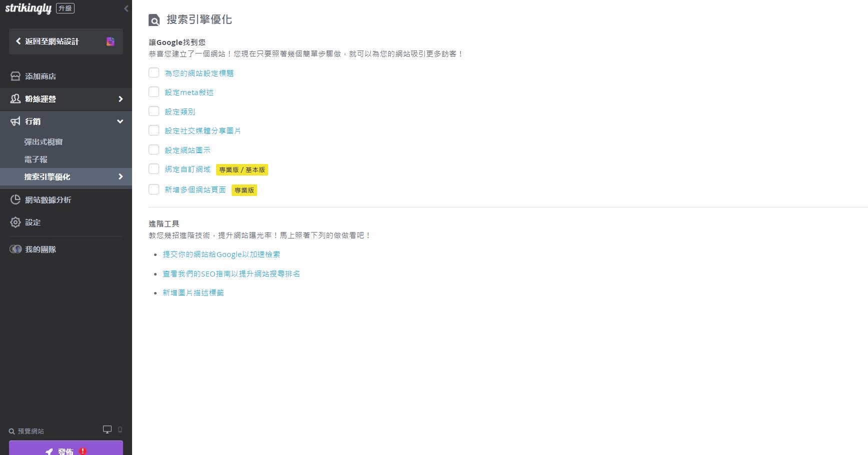Click the 行銷 megaphone icon
Image resolution: width=868 pixels, height=455 pixels.
(x=15, y=121)
